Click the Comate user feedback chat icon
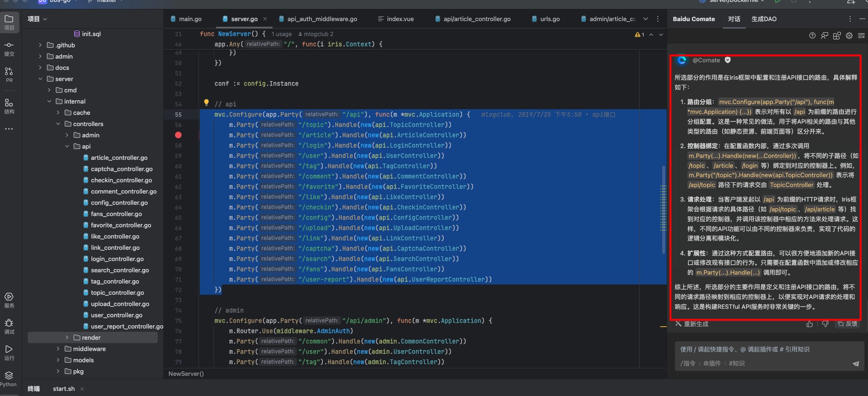This screenshot has height=396, width=868. coord(824,36)
